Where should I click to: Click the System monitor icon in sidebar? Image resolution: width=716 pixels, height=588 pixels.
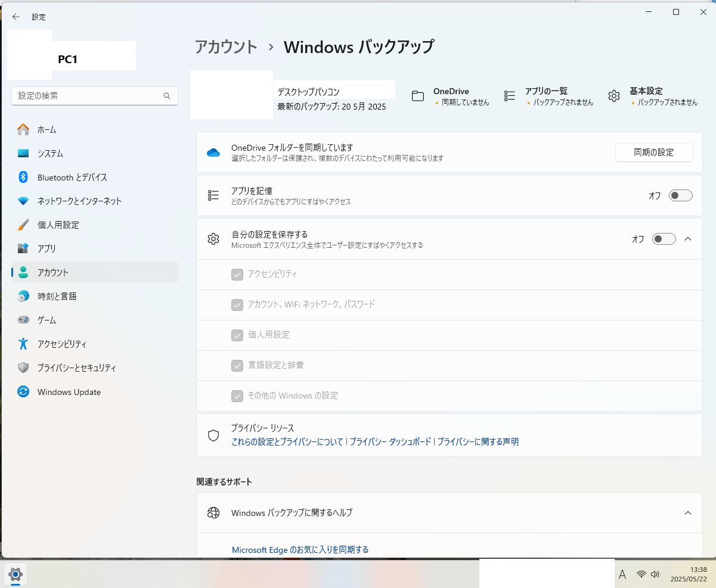(23, 153)
